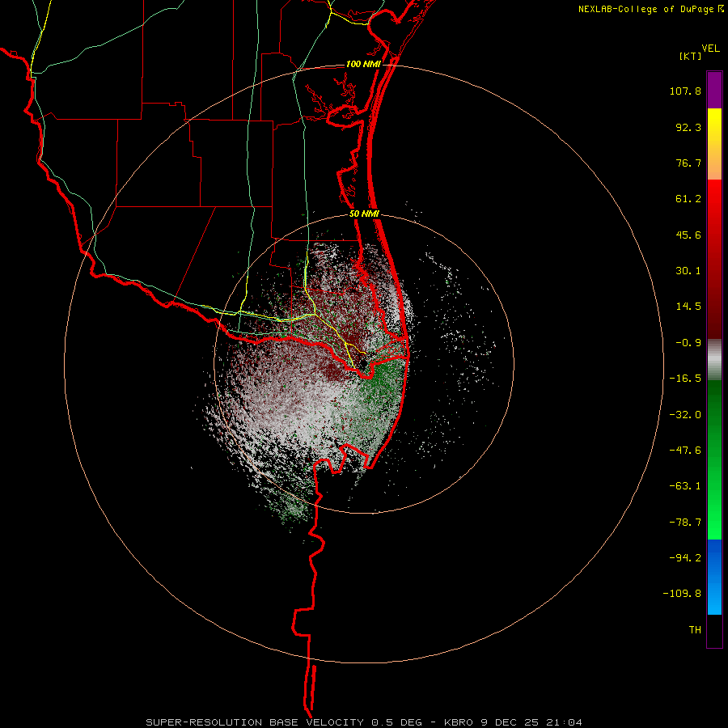Click the 14.5 velocity scale value
The image size is (728, 728).
click(688, 307)
